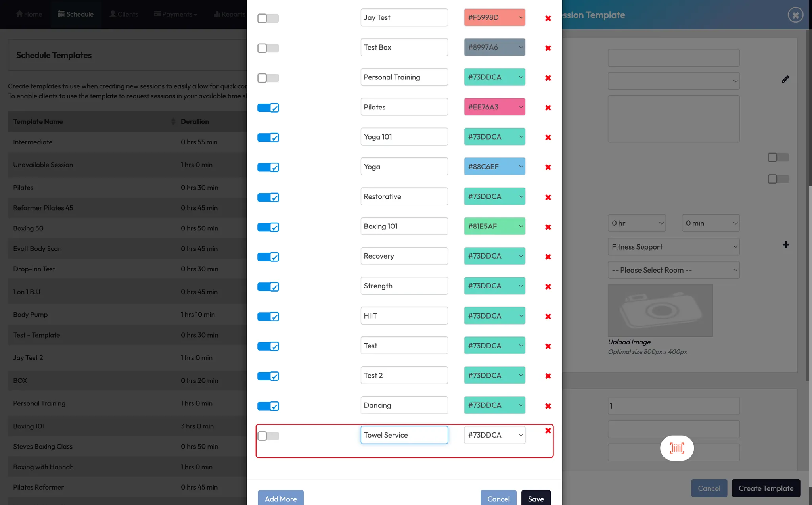Delete the Jay Test row
This screenshot has height=505, width=812.
point(548,18)
